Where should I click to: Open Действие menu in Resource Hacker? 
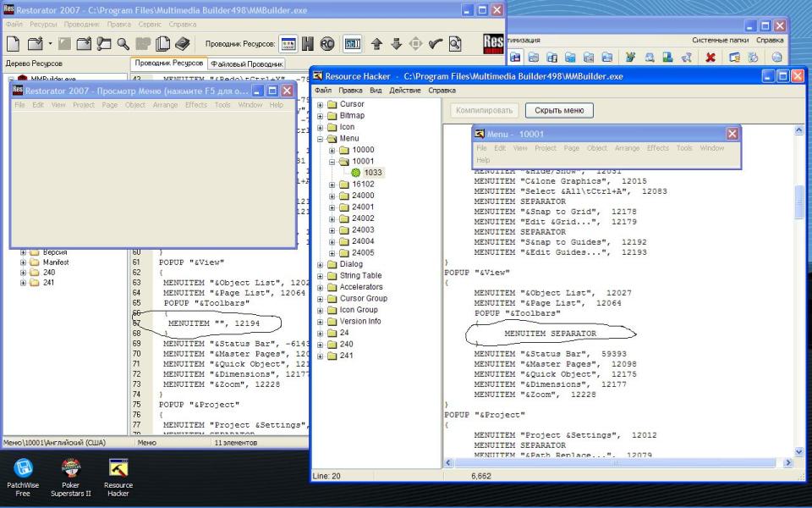(405, 91)
